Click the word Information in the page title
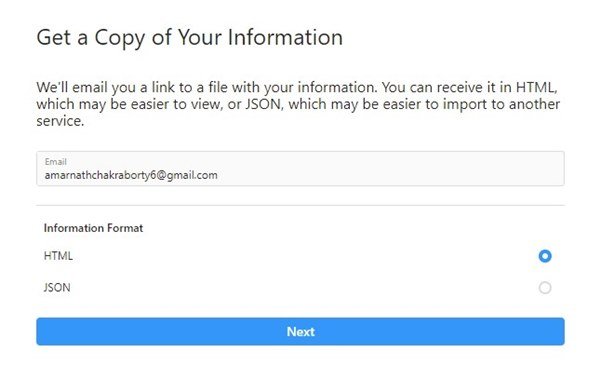This screenshot has height=365, width=600. pos(285,37)
